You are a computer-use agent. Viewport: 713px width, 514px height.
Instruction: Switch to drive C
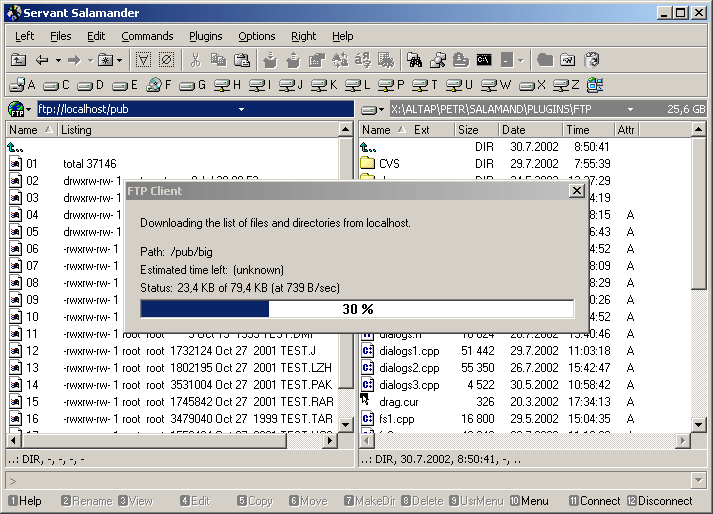pyautogui.click(x=56, y=85)
